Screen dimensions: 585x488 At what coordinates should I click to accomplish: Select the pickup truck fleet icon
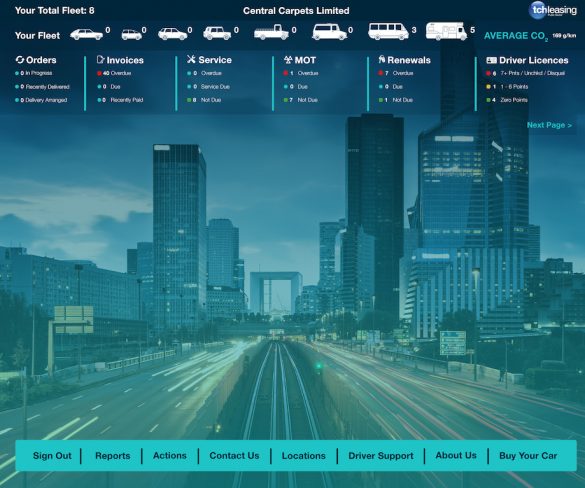[x=271, y=32]
